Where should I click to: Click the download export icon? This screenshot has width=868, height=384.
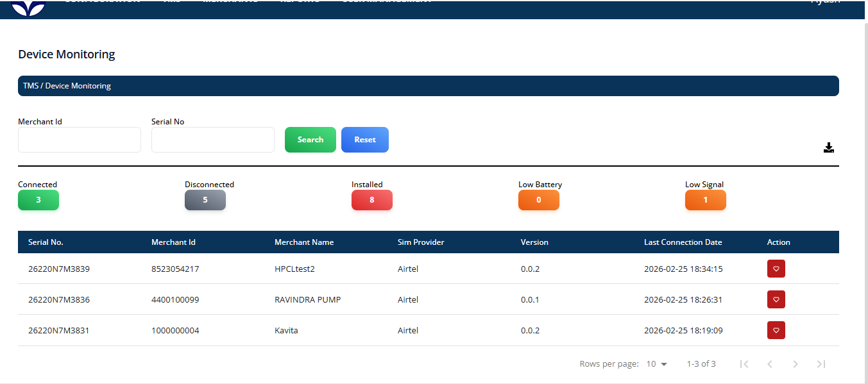828,148
